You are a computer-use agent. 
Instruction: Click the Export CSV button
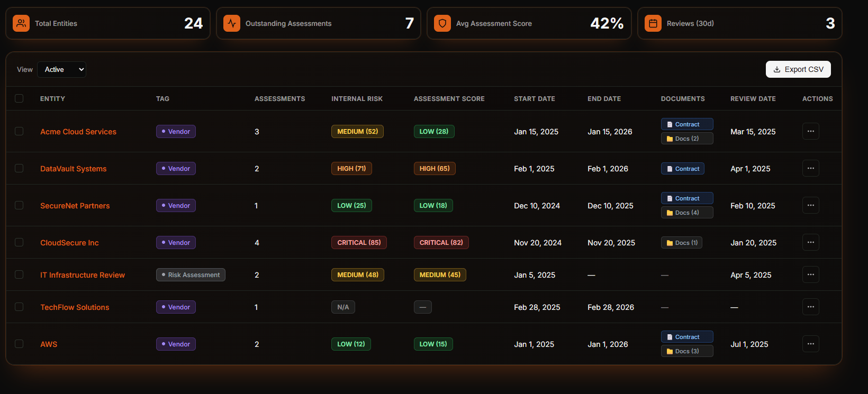[798, 69]
